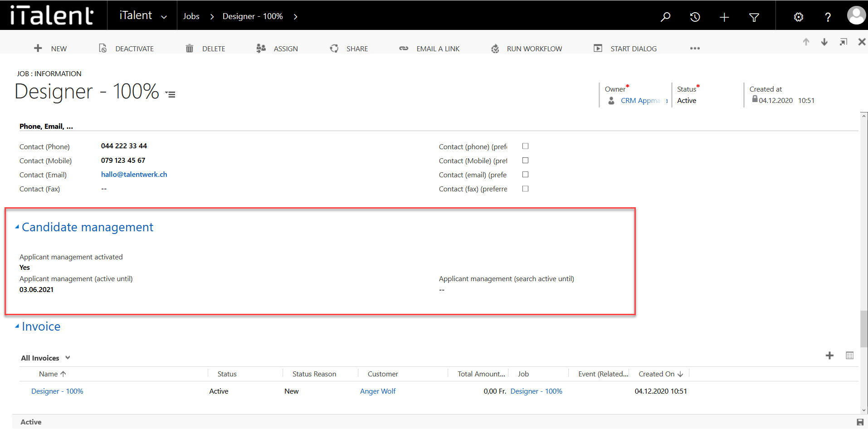Click the NEW record command
The image size is (868, 429).
50,49
